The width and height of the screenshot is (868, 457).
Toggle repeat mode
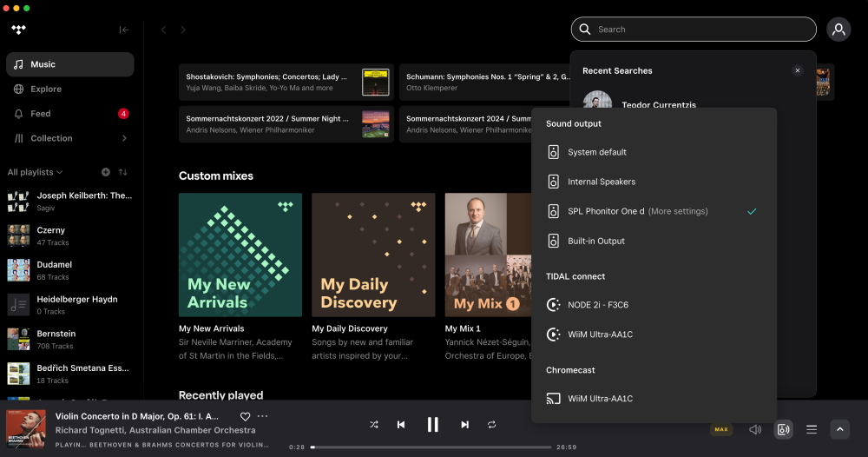[491, 425]
